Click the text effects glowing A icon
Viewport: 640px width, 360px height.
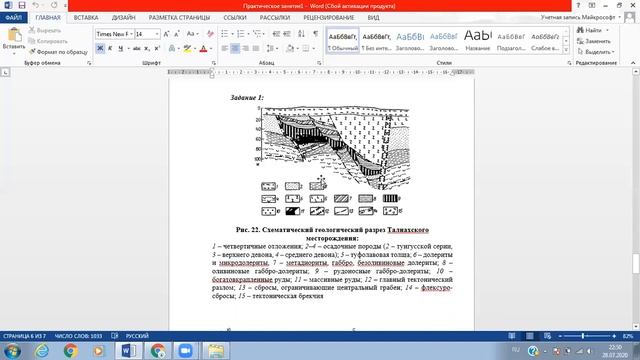173,49
